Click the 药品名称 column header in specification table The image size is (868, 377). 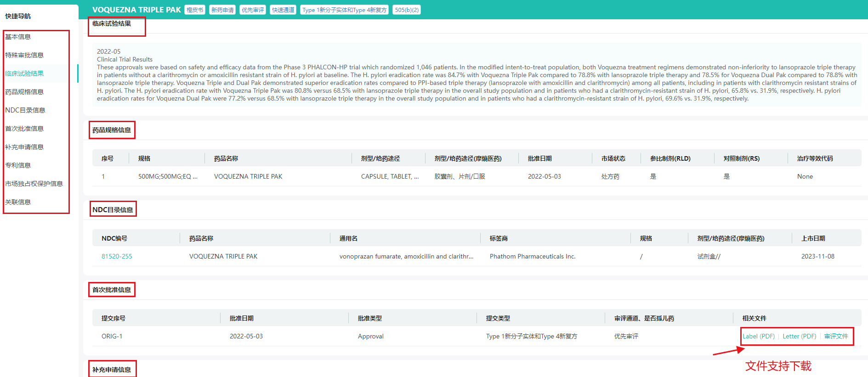tap(226, 158)
